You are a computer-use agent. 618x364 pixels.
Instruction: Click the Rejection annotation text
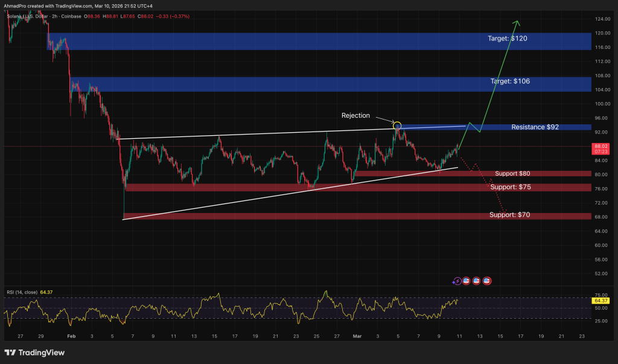355,115
